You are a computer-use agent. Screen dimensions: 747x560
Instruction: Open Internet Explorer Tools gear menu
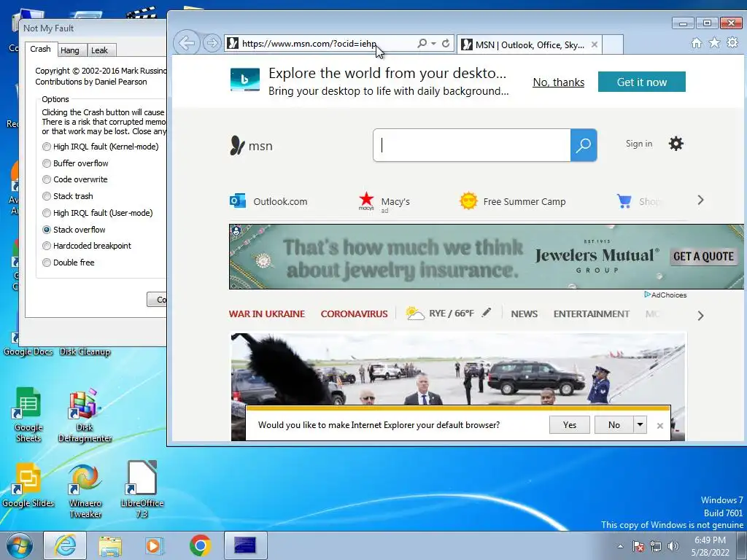732,43
